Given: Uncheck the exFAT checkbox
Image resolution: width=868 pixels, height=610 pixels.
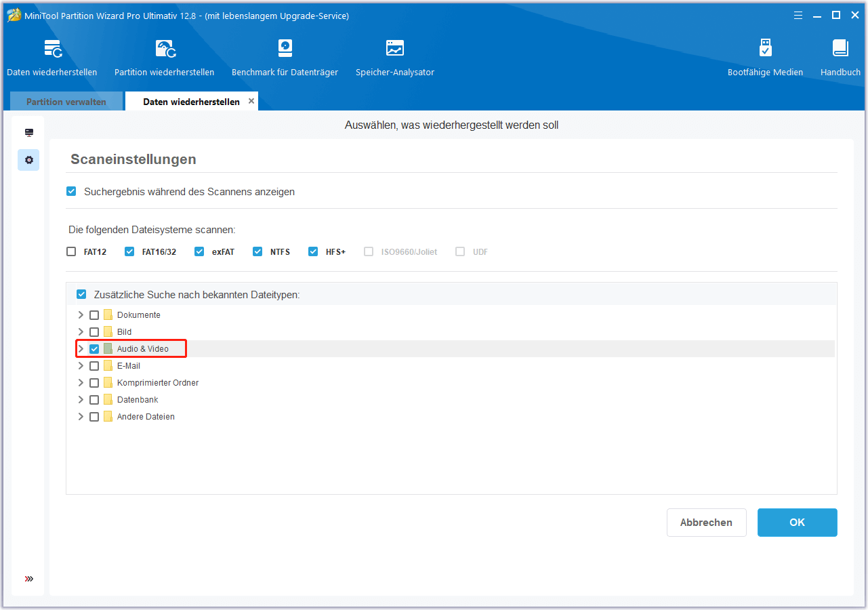Looking at the screenshot, I should [x=199, y=251].
